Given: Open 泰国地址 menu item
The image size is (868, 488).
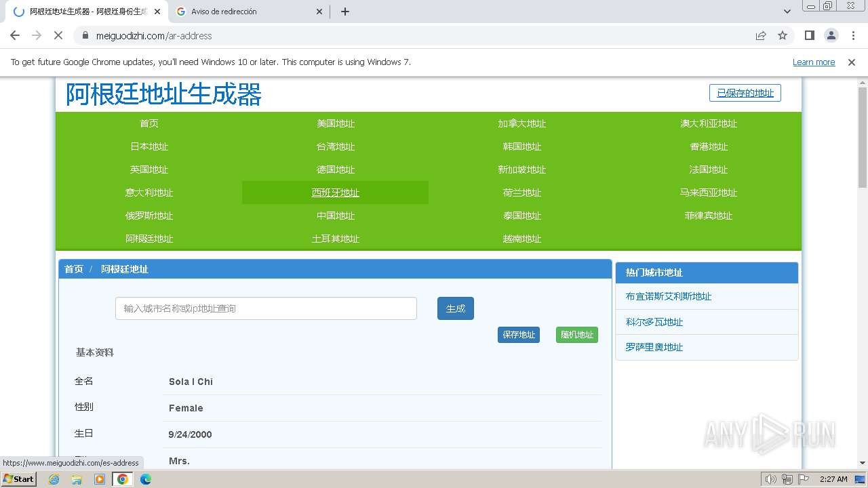Looking at the screenshot, I should pos(522,216).
